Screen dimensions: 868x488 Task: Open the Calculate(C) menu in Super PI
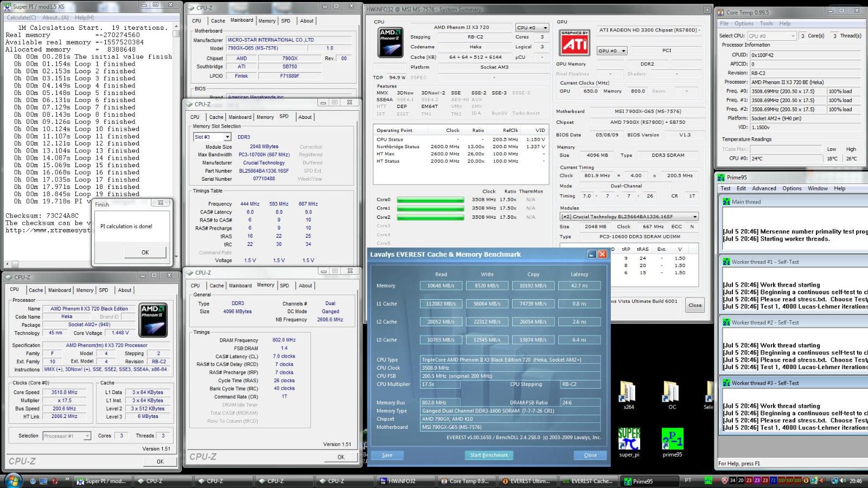pyautogui.click(x=22, y=17)
